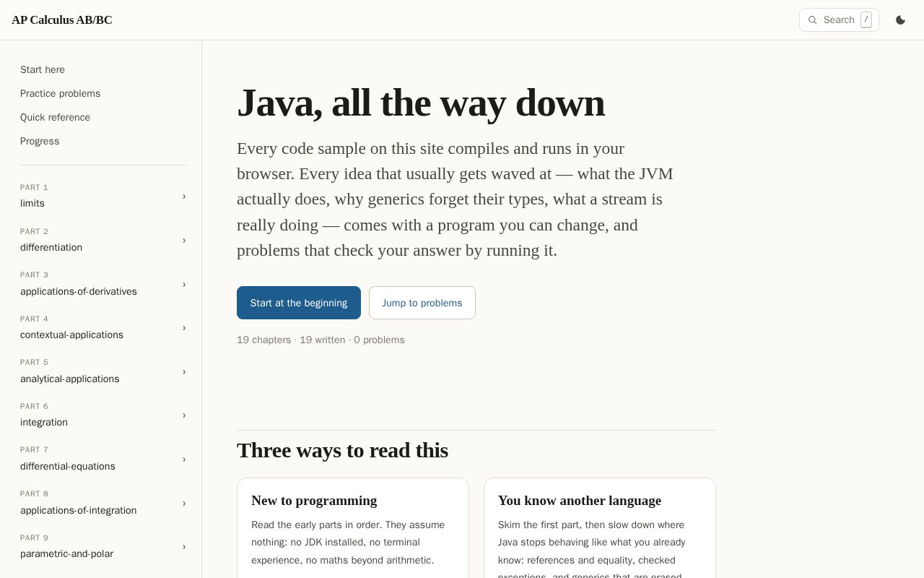924x578 pixels.
Task: Expand the Part 4 contextual-applications chevron
Action: click(x=184, y=328)
